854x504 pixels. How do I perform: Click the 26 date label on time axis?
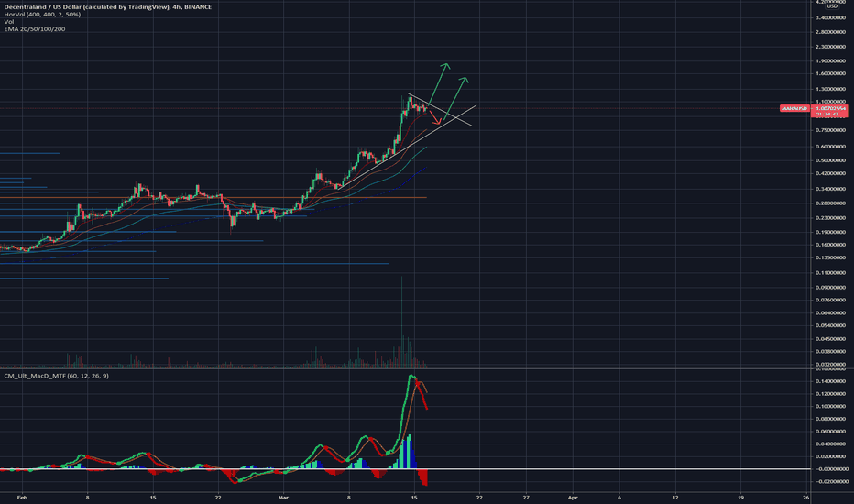click(806, 498)
